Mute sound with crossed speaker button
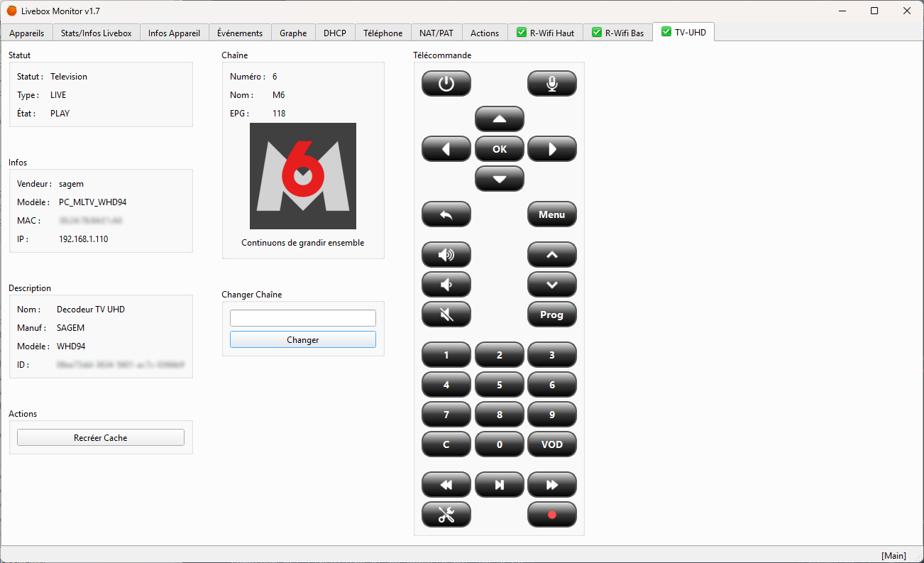The height and width of the screenshot is (563, 924). click(x=446, y=315)
